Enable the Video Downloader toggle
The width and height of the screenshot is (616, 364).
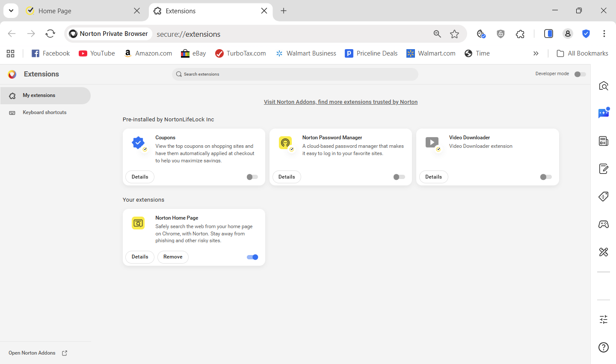pyautogui.click(x=546, y=177)
